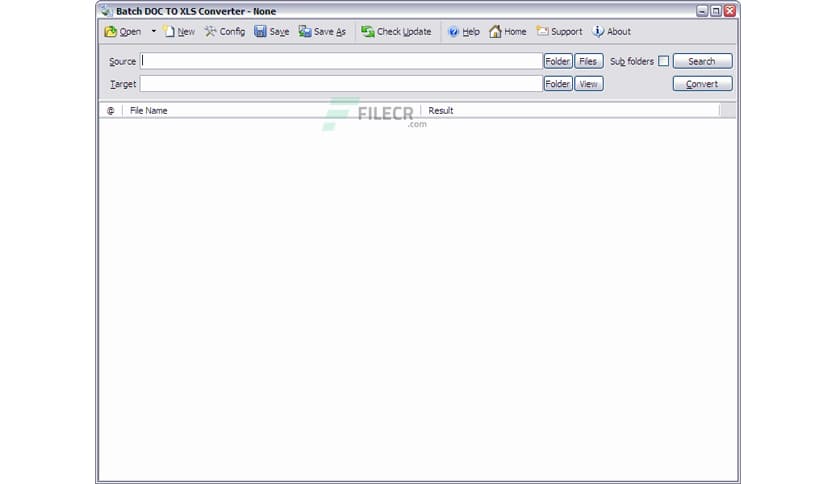The image size is (836, 484).
Task: Open the application icon in title bar
Action: pyautogui.click(x=107, y=11)
